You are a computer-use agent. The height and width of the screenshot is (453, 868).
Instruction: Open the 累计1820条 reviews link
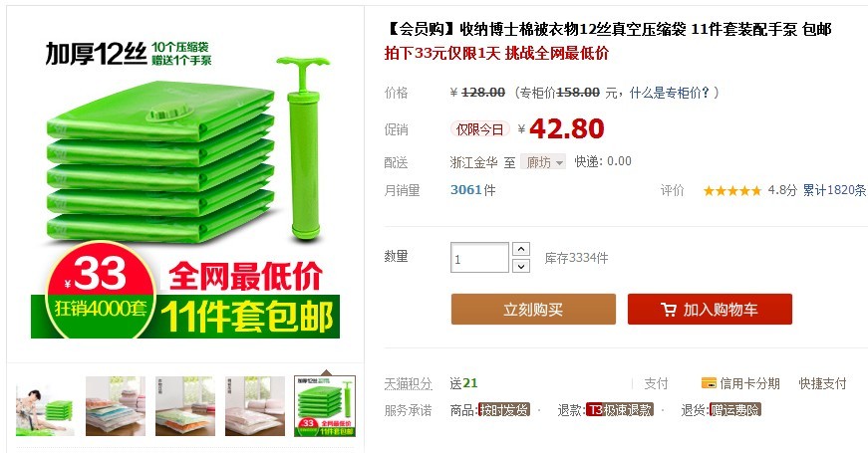[834, 190]
